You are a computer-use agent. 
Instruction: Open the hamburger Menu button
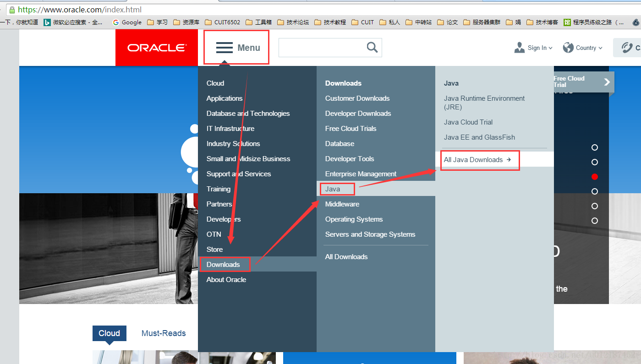pyautogui.click(x=237, y=48)
